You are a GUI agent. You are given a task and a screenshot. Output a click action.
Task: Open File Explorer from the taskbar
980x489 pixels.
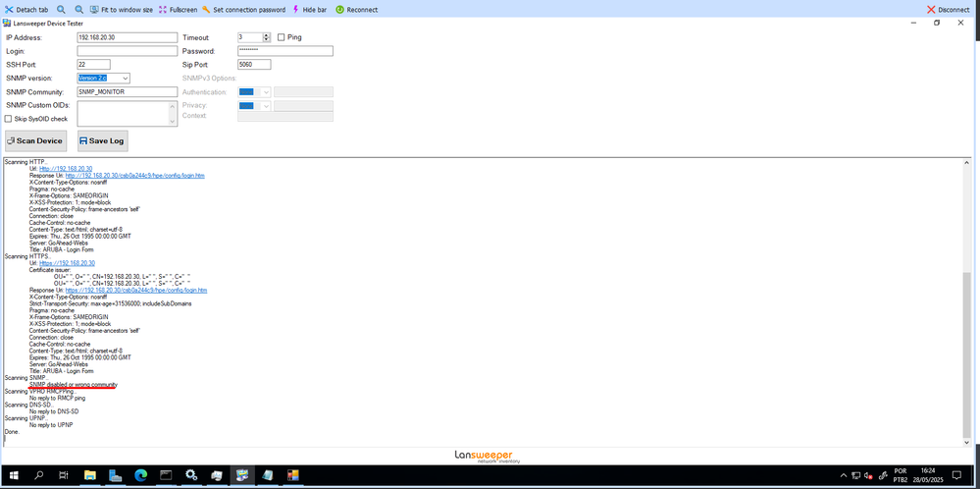(x=90, y=476)
